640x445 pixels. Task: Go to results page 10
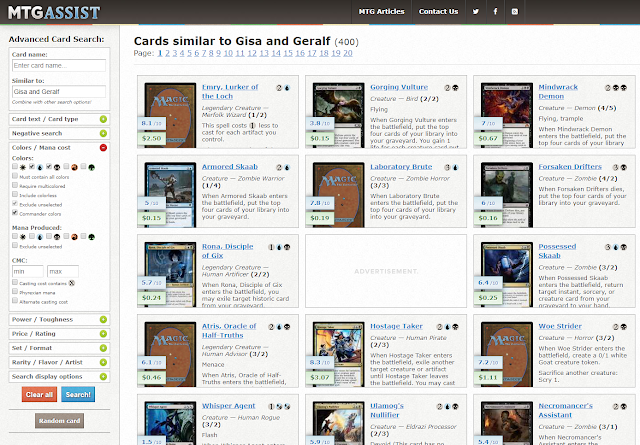228,53
